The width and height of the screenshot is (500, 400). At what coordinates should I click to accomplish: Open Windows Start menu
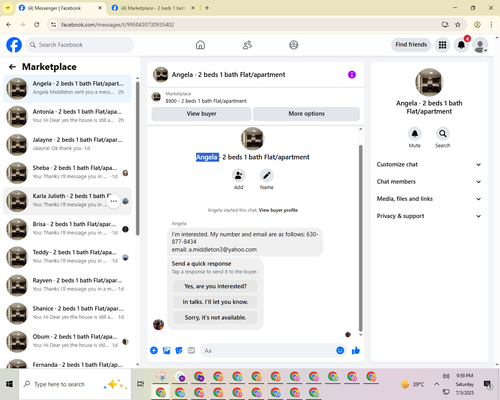coord(9,384)
